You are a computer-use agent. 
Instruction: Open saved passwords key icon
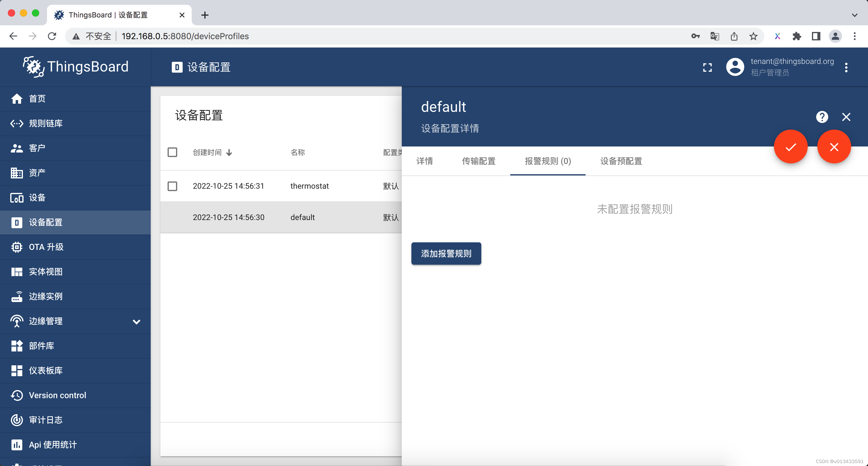[x=696, y=36]
